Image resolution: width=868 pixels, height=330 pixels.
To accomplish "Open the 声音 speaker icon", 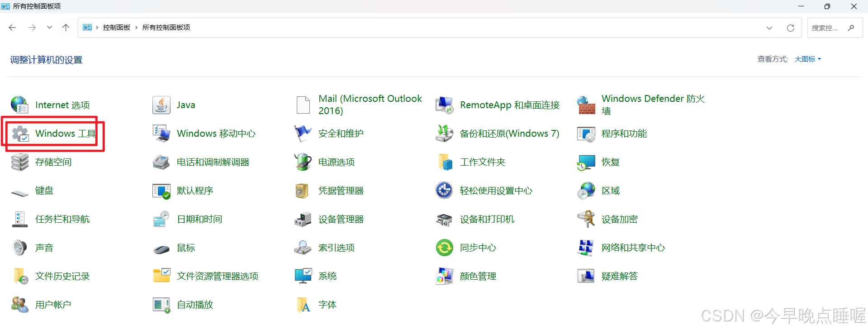I will (19, 247).
